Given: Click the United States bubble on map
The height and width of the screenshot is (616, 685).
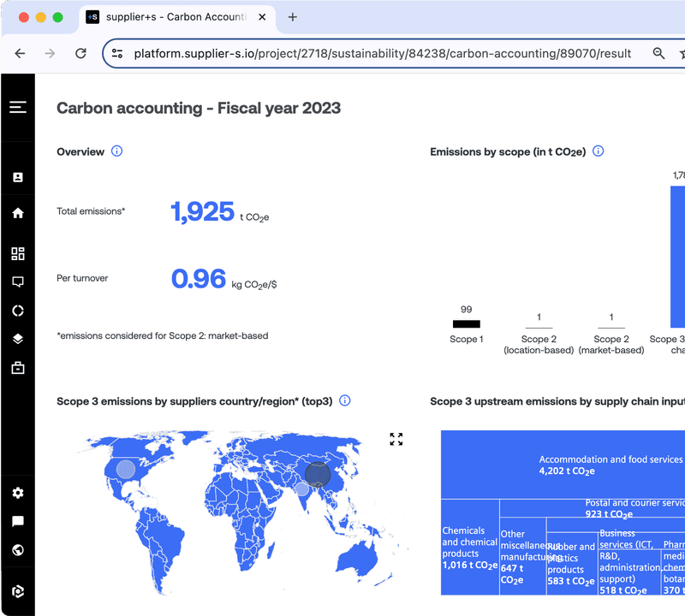Looking at the screenshot, I should 126,470.
